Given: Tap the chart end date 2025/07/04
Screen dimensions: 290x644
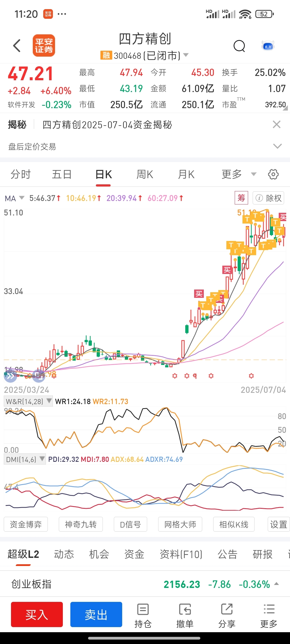Looking at the screenshot, I should pos(263,390).
